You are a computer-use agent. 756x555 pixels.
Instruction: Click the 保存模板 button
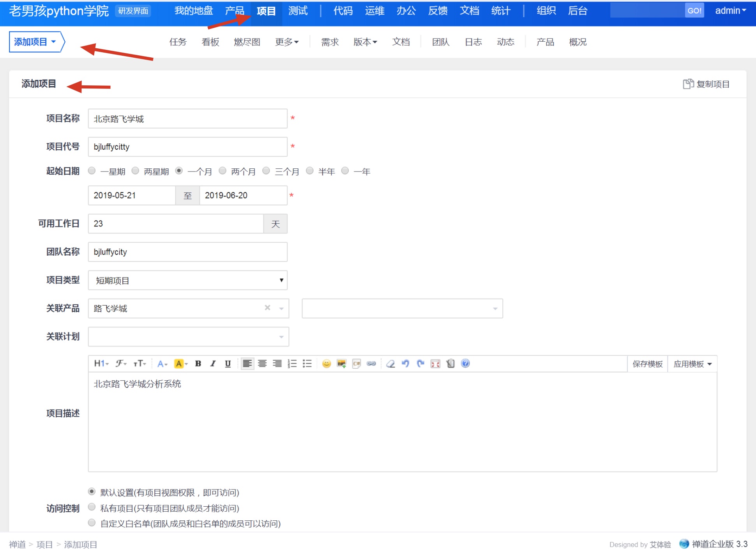[x=647, y=364]
